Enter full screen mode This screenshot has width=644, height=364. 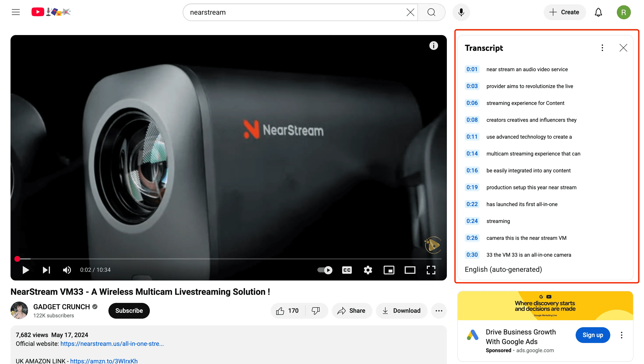[431, 270]
